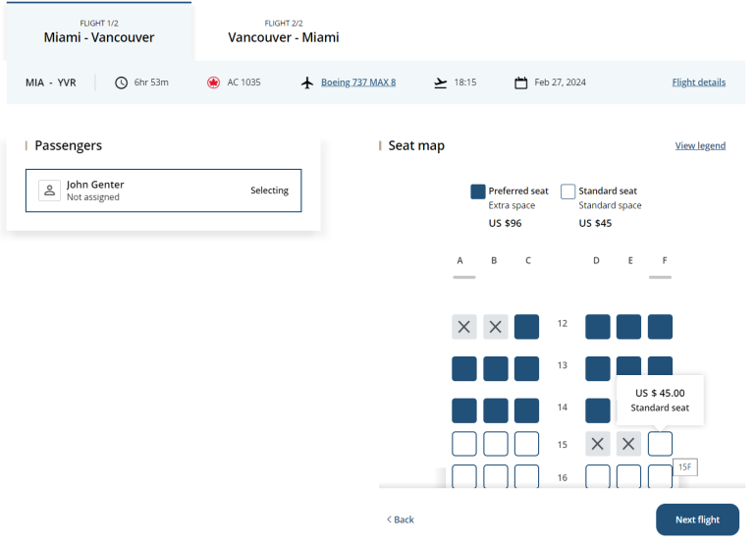Go Back using the chevron link
Screen dimensions: 756x545
click(400, 519)
